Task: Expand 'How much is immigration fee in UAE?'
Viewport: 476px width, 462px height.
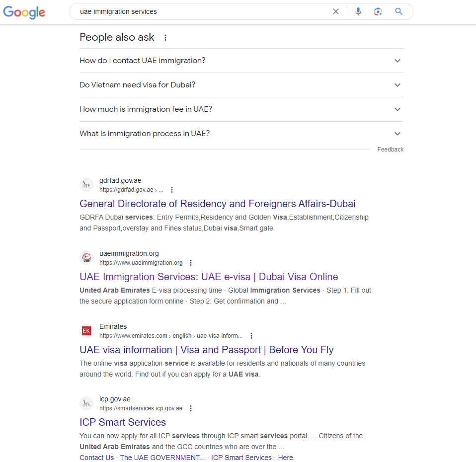Action: [397, 109]
